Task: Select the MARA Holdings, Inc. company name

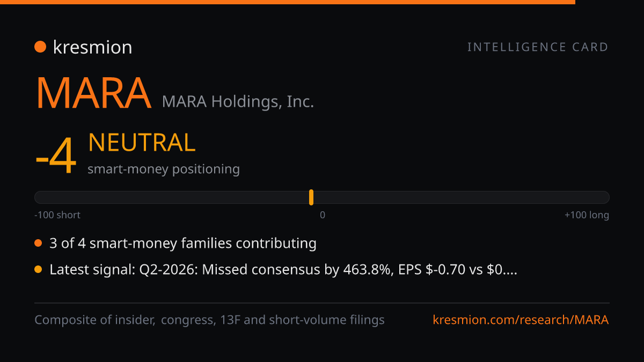Action: (238, 101)
